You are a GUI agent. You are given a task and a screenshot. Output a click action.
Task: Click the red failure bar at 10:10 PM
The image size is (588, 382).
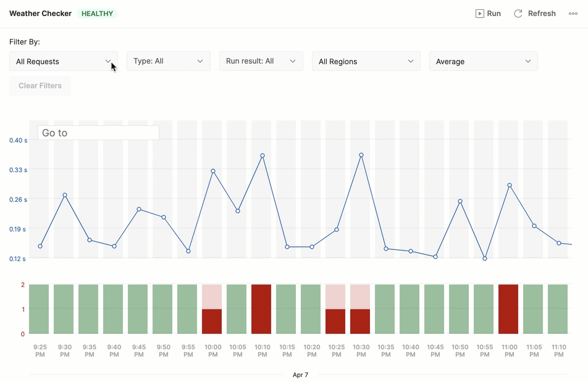point(262,308)
